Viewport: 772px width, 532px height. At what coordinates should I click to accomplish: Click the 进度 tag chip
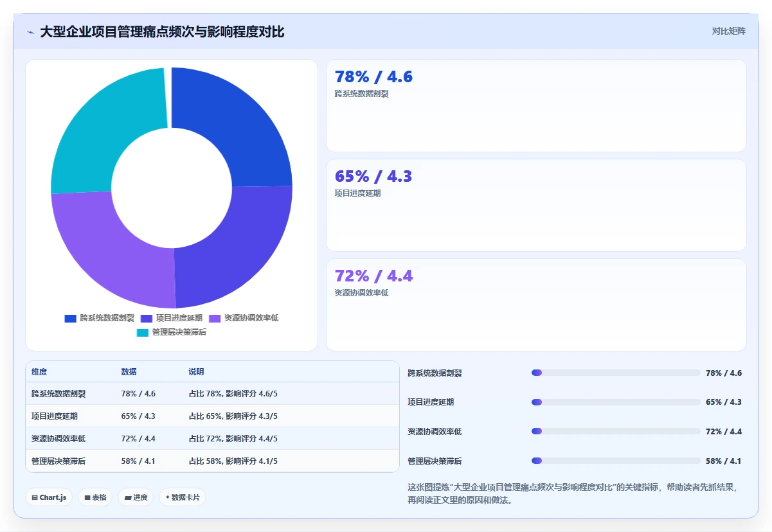pos(136,497)
